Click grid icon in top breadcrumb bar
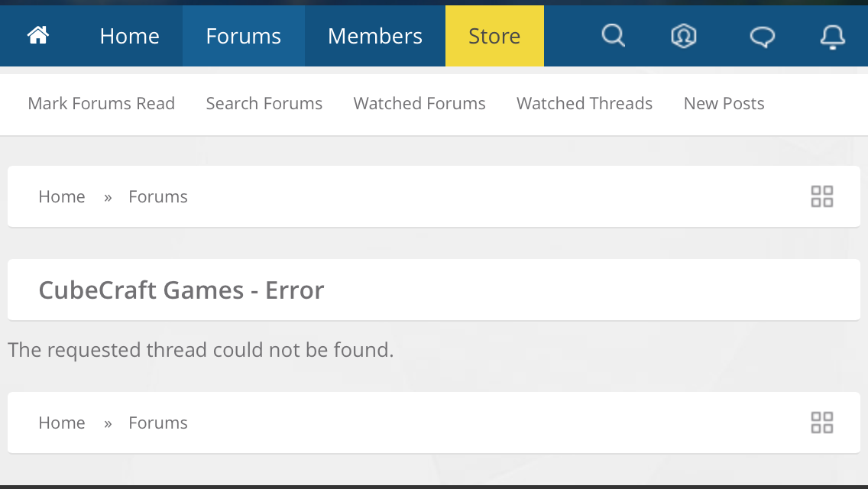Viewport: 868px width, 489px height. tap(822, 196)
